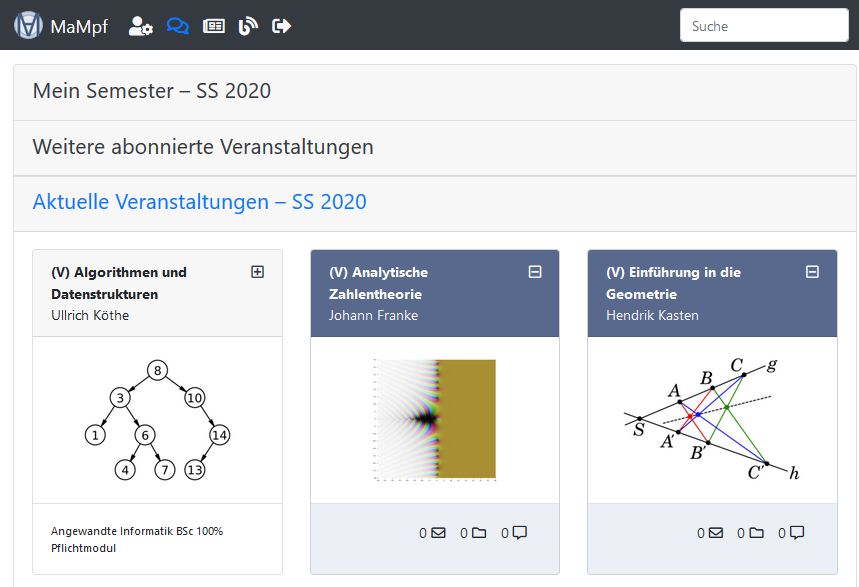Image resolution: width=859 pixels, height=587 pixels.
Task: Expand Weitere abonnierte Veranstaltungen section
Action: [203, 147]
